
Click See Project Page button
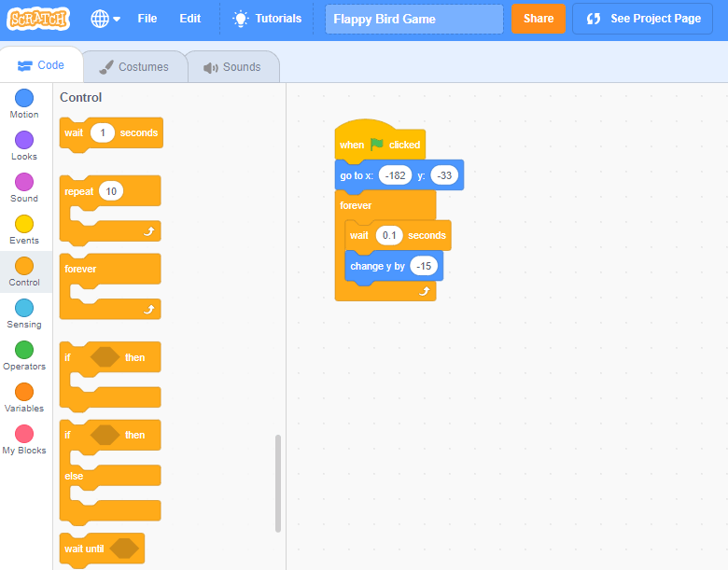coord(642,19)
